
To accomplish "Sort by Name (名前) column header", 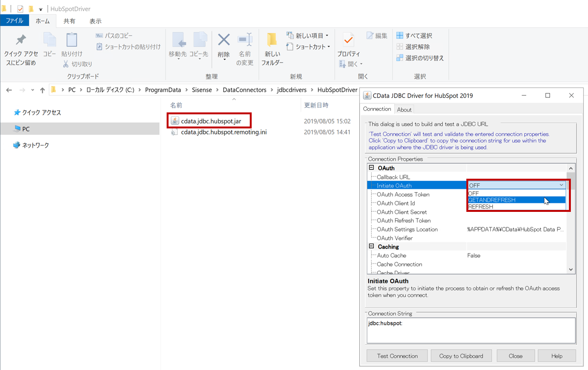I will coord(176,105).
